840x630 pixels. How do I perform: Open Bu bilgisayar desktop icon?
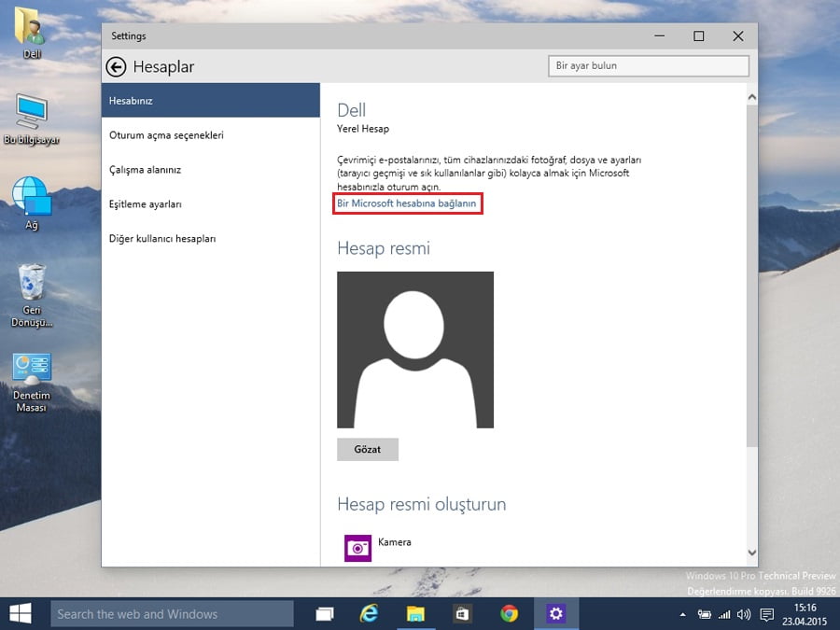tap(32, 112)
